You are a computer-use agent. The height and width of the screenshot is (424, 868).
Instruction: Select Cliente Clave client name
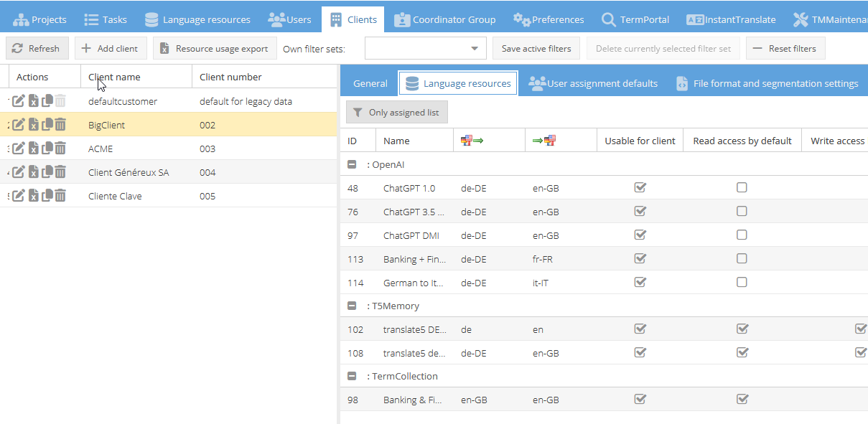click(115, 196)
